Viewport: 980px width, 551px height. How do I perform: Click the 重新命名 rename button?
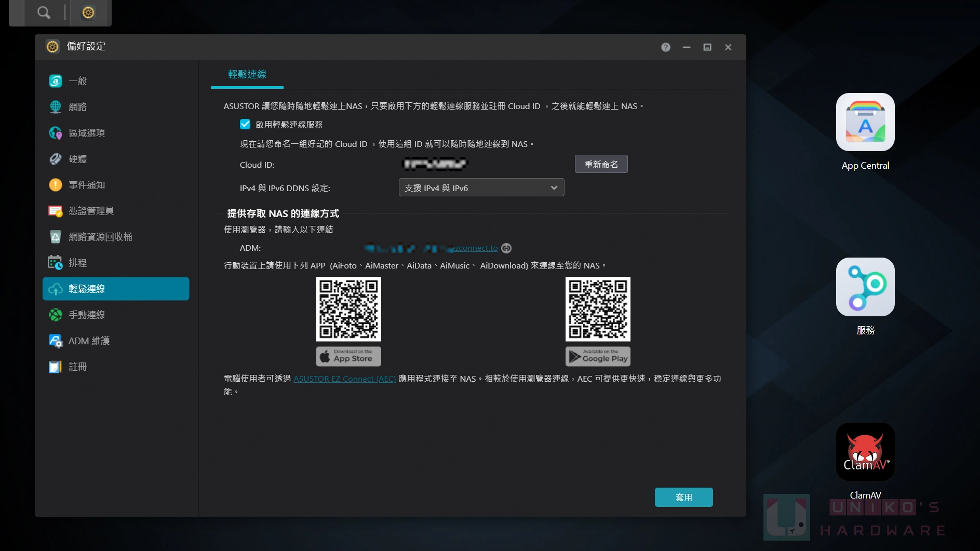[x=601, y=164]
